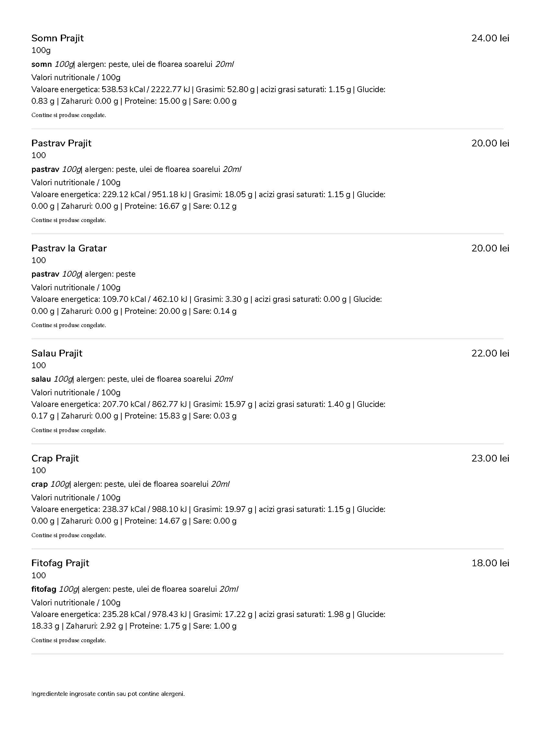This screenshot has height=756, width=535.
Task: Select Pastrav la Gratar 20.00 lei price
Action: (x=490, y=248)
